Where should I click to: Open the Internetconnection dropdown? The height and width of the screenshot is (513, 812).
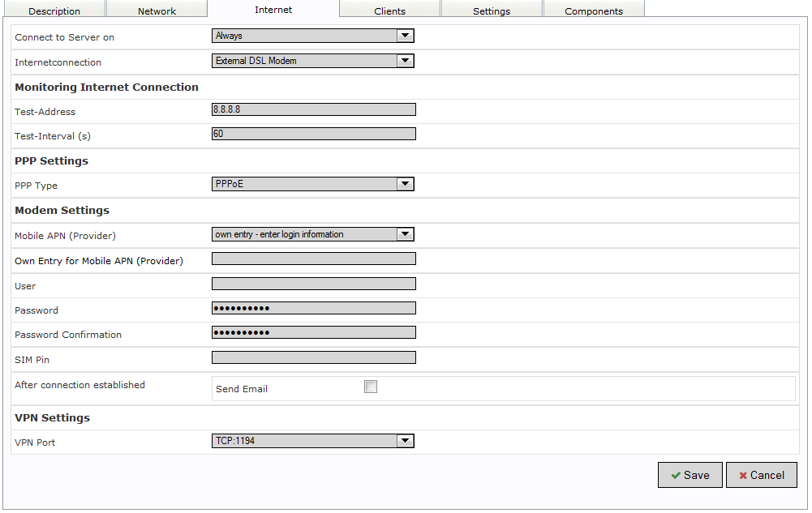312,61
